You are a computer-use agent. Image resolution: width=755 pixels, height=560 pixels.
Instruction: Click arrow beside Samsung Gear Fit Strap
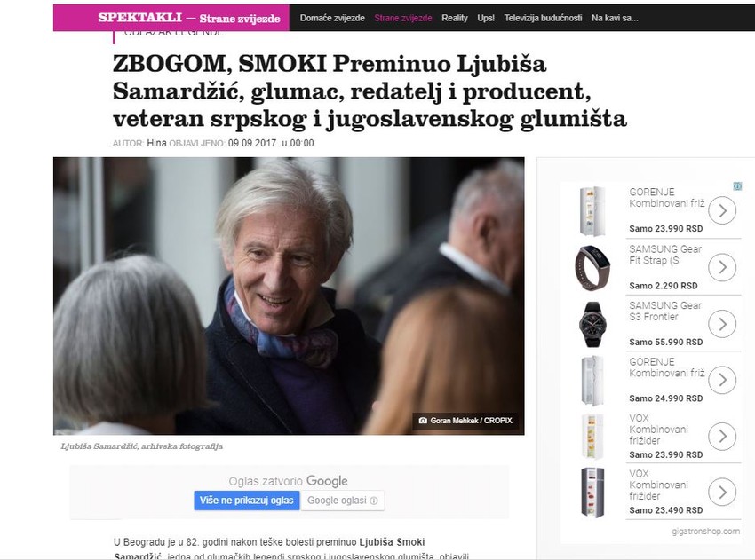722,267
